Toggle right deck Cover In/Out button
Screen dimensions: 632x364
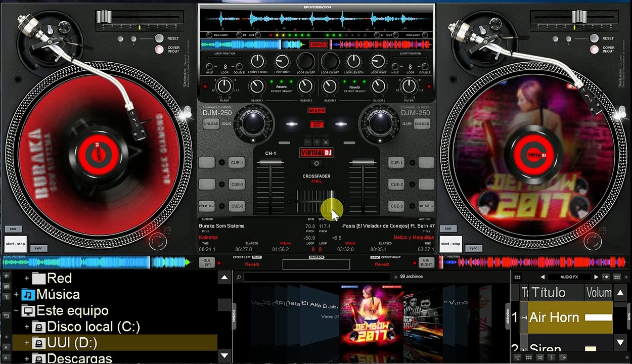coord(594,50)
